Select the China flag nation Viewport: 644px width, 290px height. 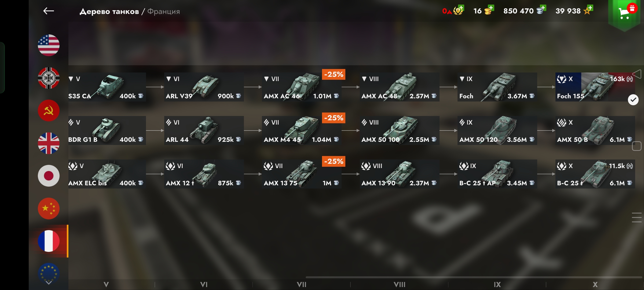coord(49,209)
